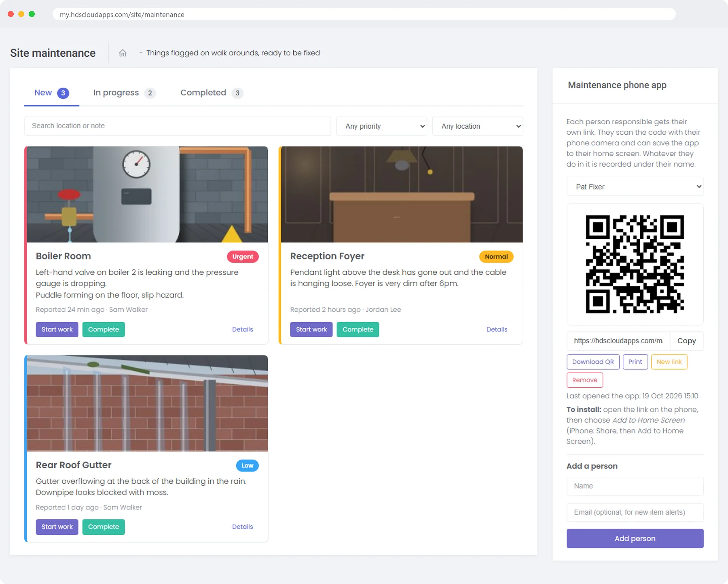This screenshot has height=584, width=728.
Task: Select the Low priority badge
Action: pos(248,465)
